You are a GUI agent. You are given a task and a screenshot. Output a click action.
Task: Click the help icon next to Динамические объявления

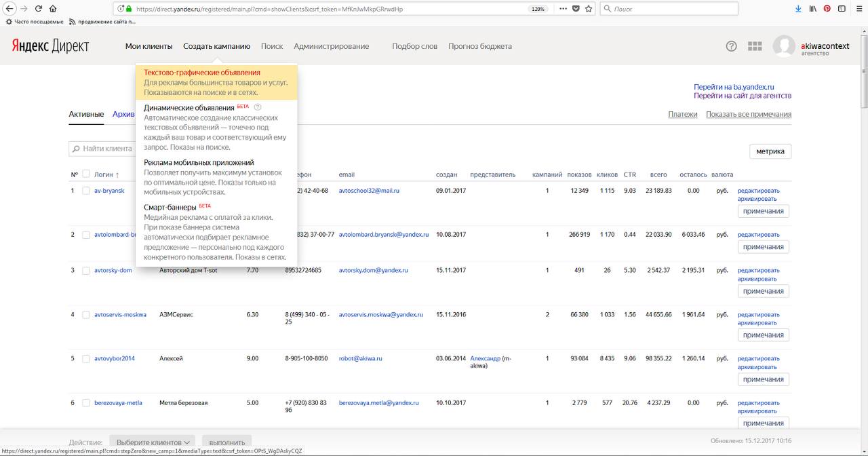point(258,107)
